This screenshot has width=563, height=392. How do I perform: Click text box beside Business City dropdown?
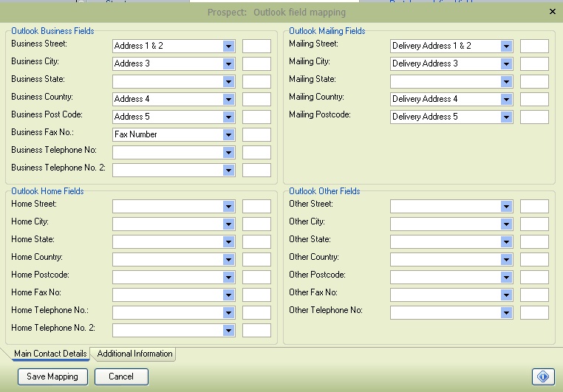(x=256, y=63)
